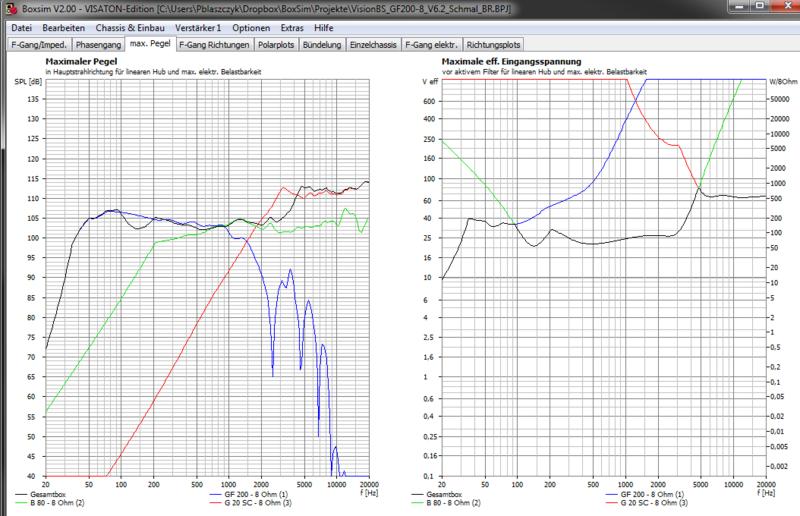The width and height of the screenshot is (800, 516).
Task: Click the Boxsim app icon in title bar
Action: click(x=9, y=9)
